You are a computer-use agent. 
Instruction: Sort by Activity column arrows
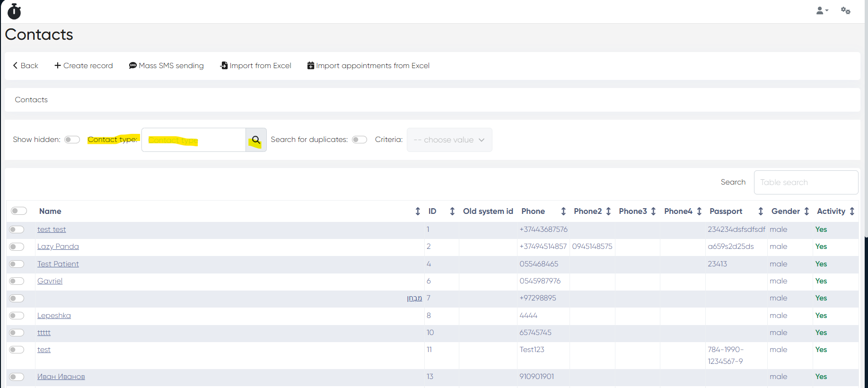pos(852,212)
